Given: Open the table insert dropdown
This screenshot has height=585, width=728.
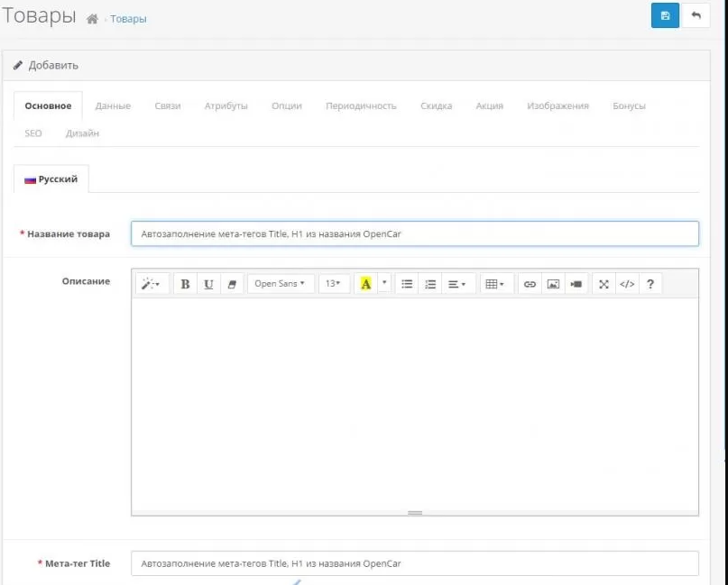Looking at the screenshot, I should (495, 284).
